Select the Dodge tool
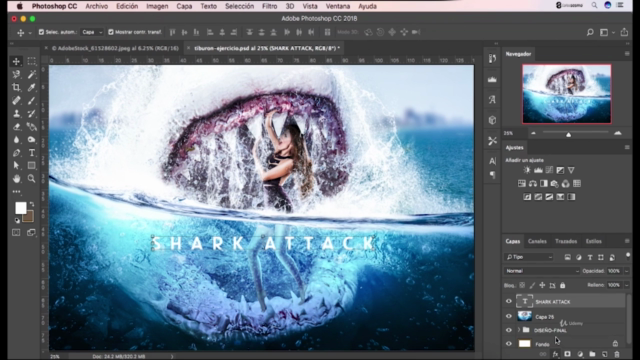 [x=31, y=140]
